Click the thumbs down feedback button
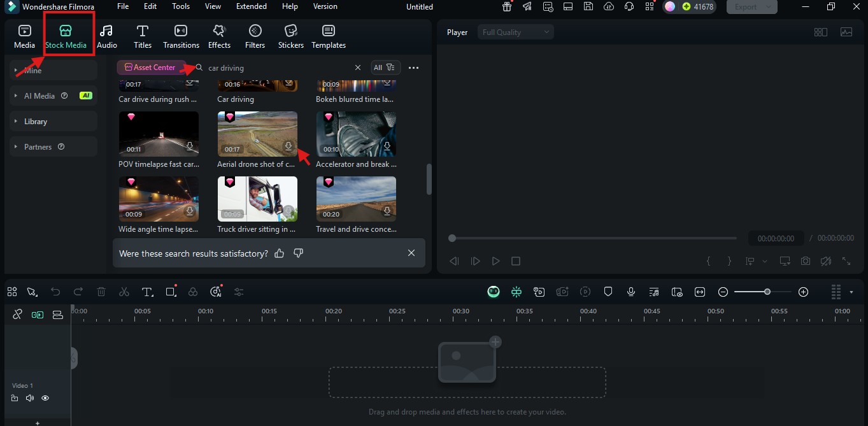Screen dimensions: 868x426 298,253
